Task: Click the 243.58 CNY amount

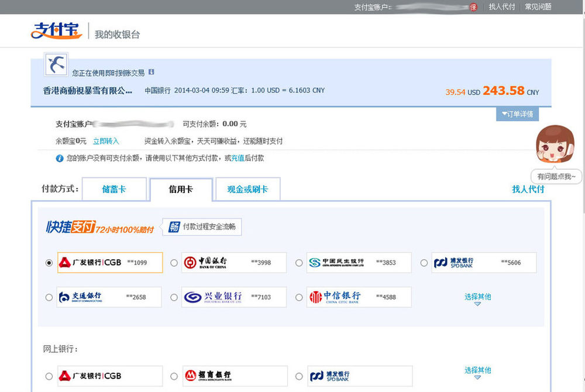Action: 511,91
